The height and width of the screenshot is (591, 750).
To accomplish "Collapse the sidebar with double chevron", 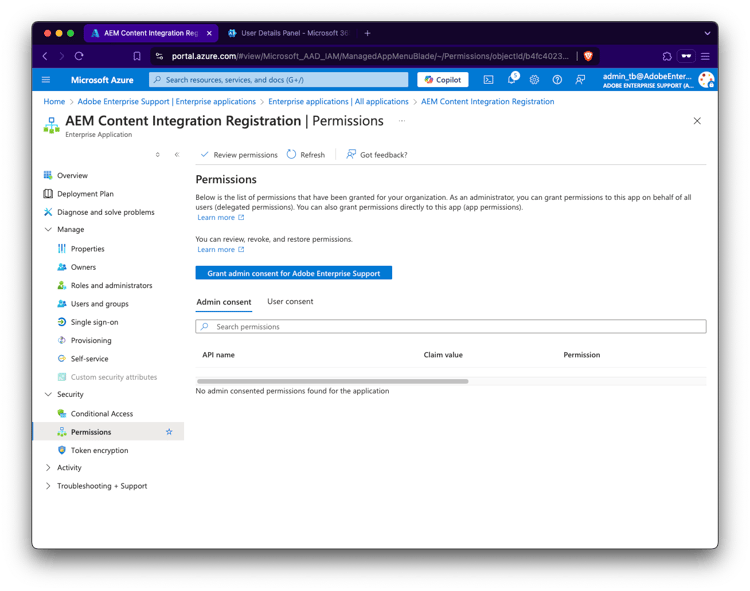I will click(177, 154).
